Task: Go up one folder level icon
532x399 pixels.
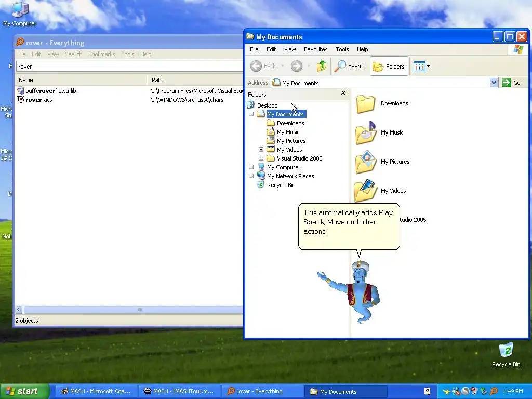Action: (x=321, y=66)
